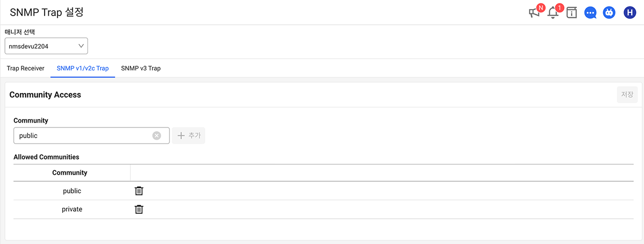The width and height of the screenshot is (644, 244).
Task: Open the notification bell
Action: pos(553,12)
